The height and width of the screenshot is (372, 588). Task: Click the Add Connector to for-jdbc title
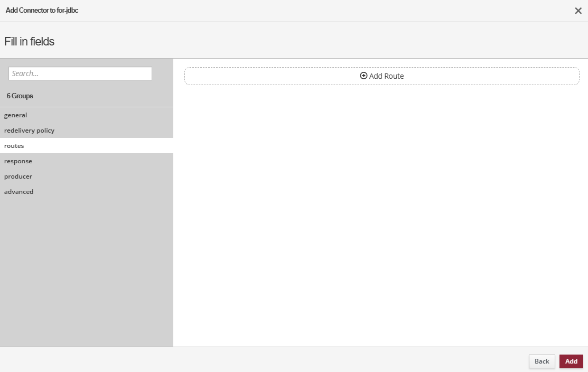[42, 11]
